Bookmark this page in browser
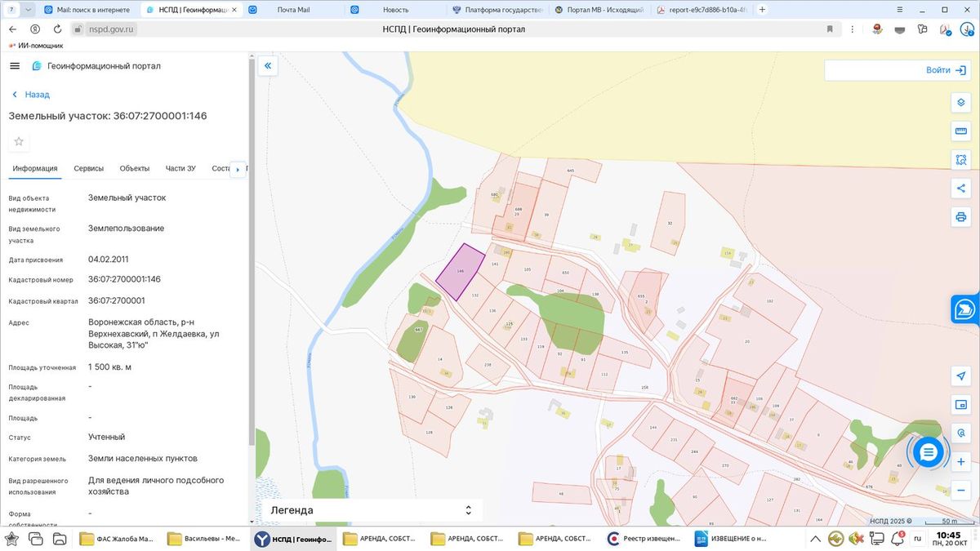The height and width of the screenshot is (551, 980). click(830, 29)
